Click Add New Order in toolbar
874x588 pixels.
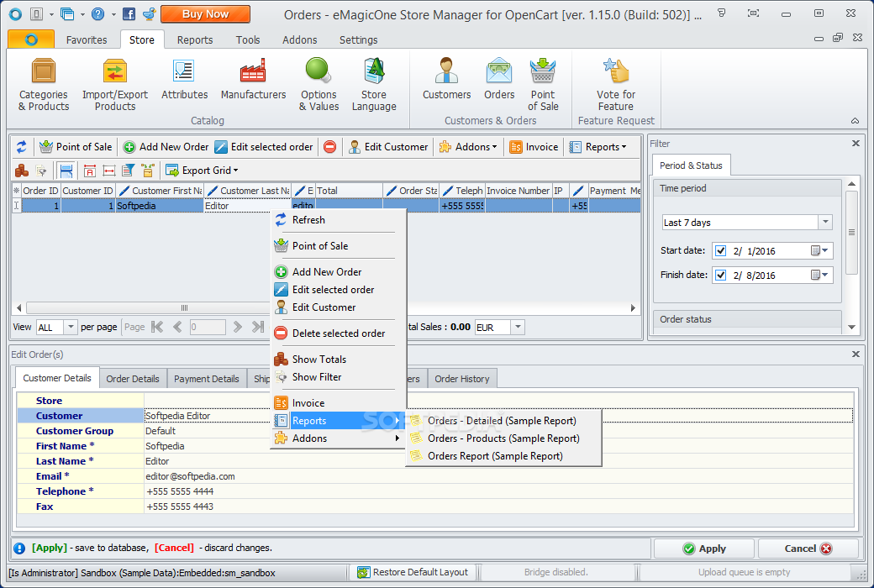(x=166, y=147)
